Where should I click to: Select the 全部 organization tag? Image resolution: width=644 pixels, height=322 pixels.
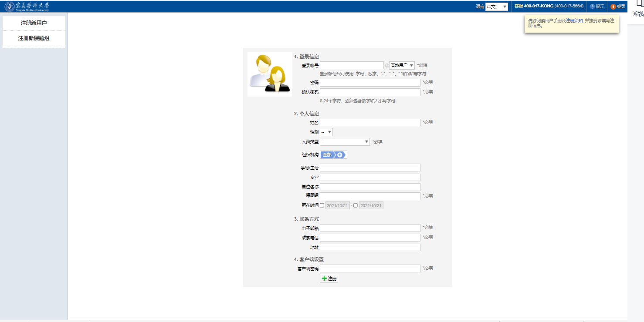pos(327,155)
